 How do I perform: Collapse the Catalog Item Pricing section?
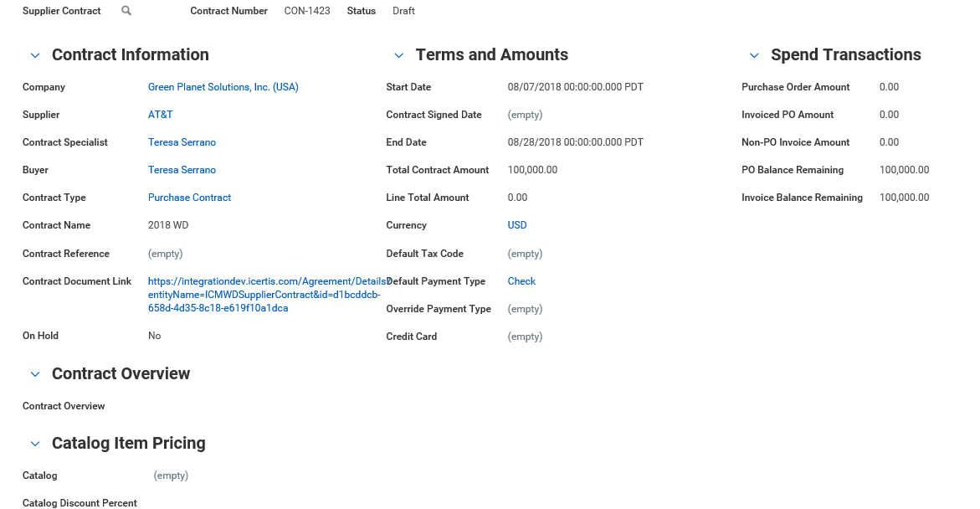point(35,444)
